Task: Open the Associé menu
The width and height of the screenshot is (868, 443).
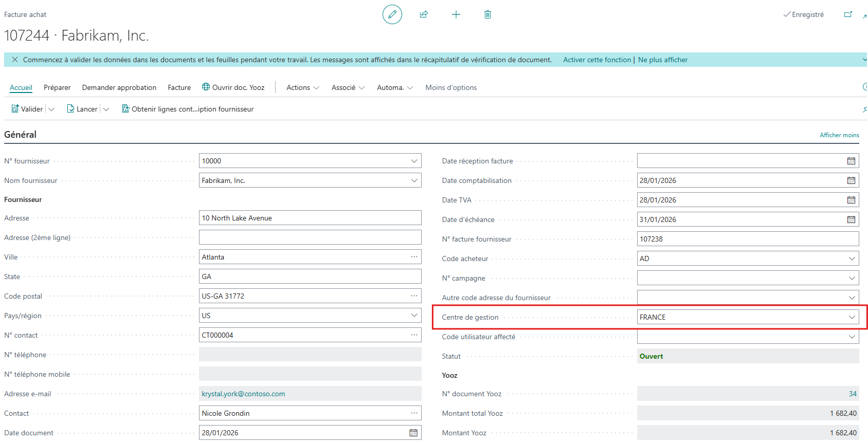Action: [348, 87]
